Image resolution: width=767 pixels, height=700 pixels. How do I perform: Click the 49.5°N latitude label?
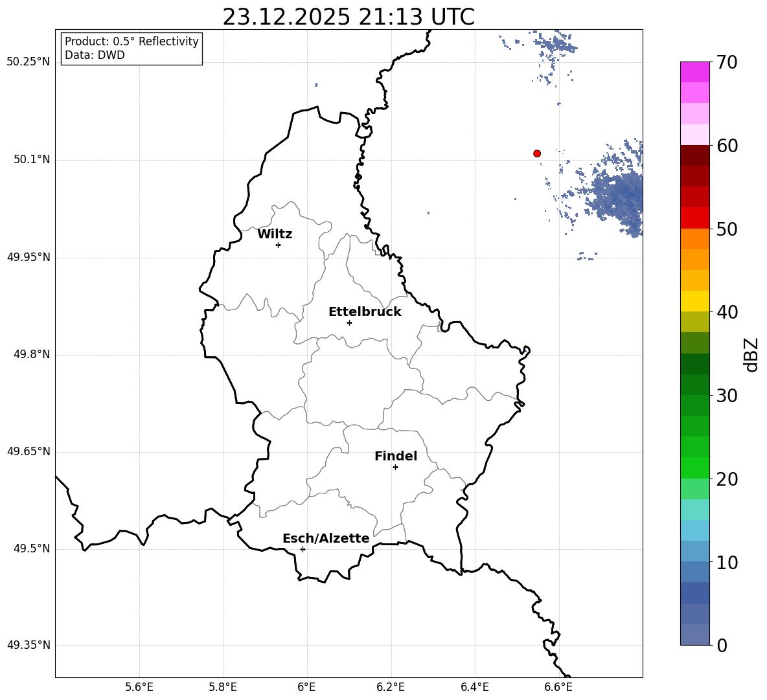[32, 548]
